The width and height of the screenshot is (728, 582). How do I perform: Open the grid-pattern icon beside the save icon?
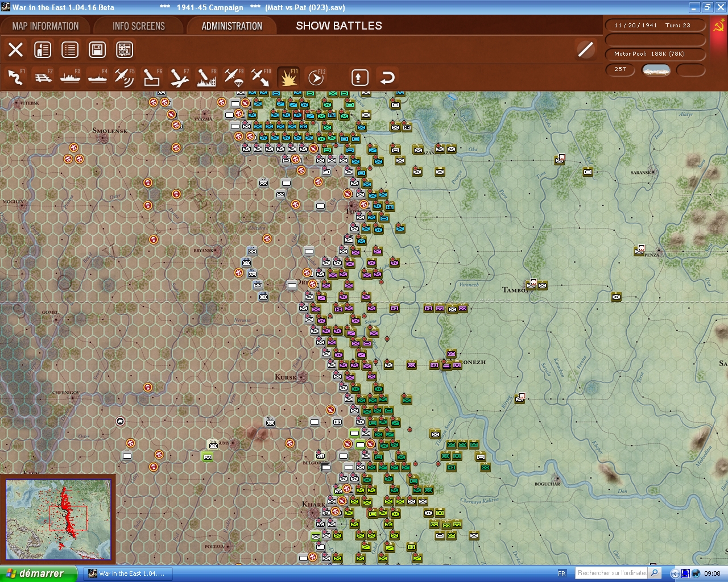click(125, 50)
